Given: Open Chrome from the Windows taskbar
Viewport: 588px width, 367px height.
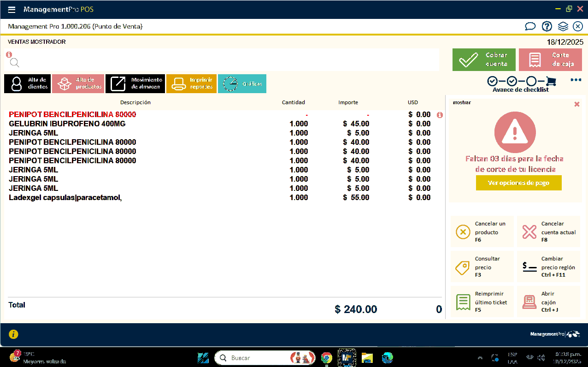Looking at the screenshot, I should (x=327, y=358).
